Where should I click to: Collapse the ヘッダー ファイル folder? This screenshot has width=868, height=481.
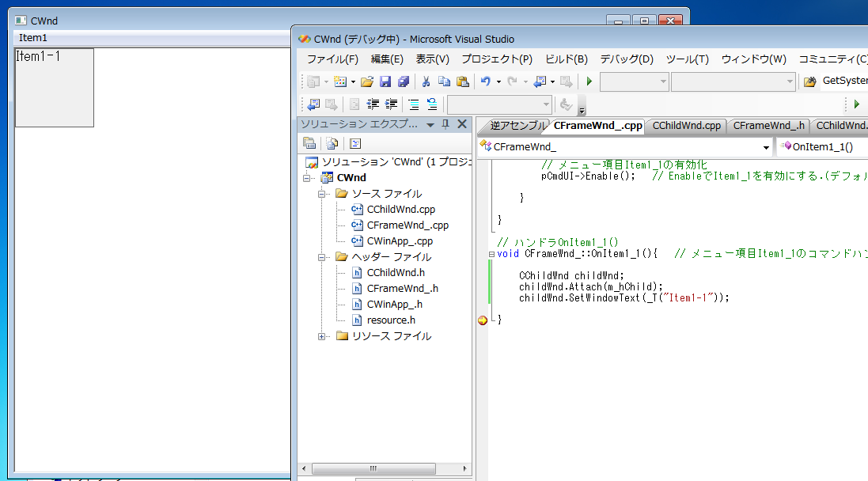[321, 257]
